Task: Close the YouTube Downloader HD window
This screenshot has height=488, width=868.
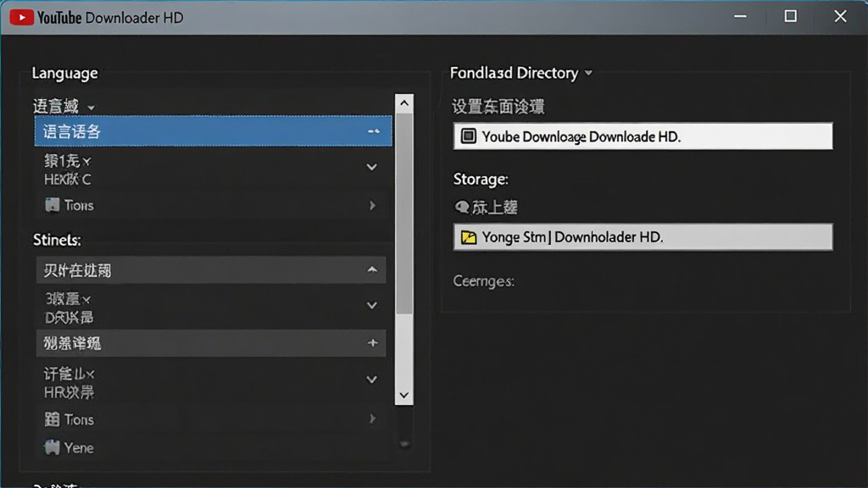Action: pos(840,17)
